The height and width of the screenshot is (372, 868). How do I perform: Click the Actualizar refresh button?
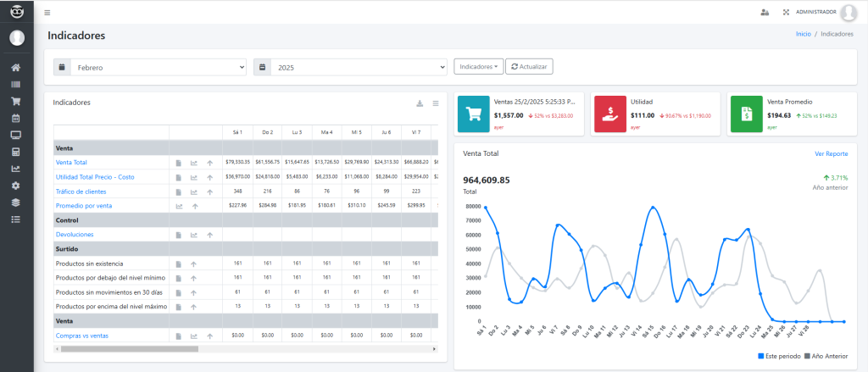point(529,66)
